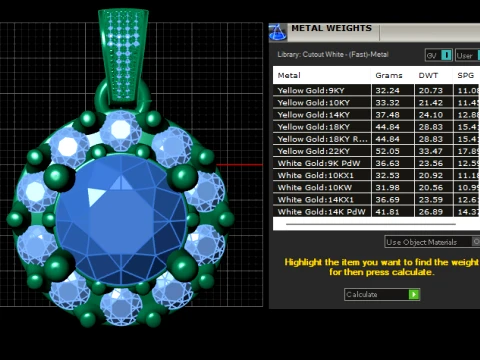Click the 21.42 DWT value
The height and width of the screenshot is (360, 480).
[x=431, y=103]
